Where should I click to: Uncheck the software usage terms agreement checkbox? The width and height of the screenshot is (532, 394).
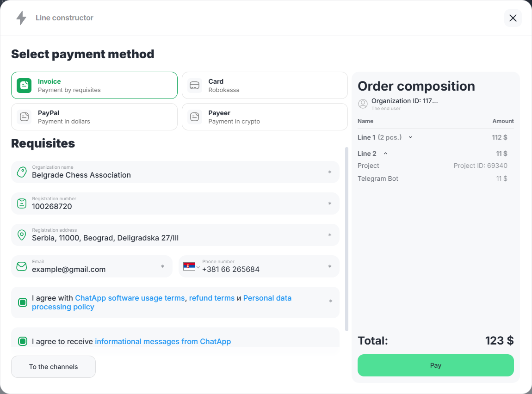click(x=23, y=302)
